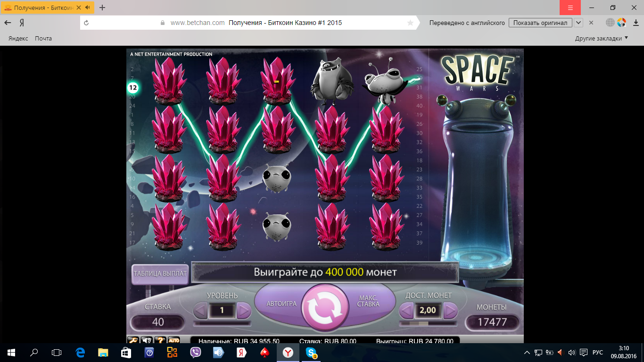Start autoplay with the АВТОИГРА button
Image resolution: width=644 pixels, height=362 pixels.
tap(281, 304)
